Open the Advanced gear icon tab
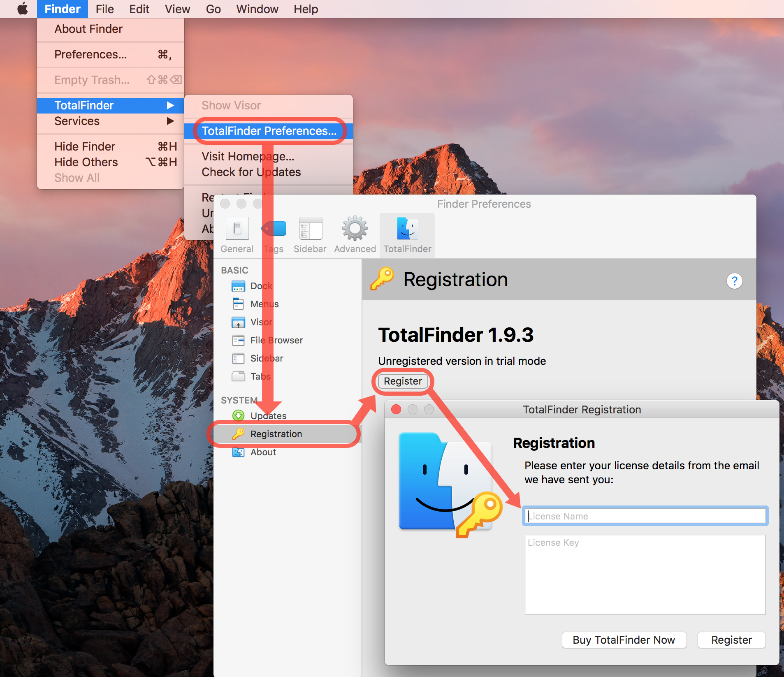Viewport: 784px width, 677px height. (x=355, y=228)
